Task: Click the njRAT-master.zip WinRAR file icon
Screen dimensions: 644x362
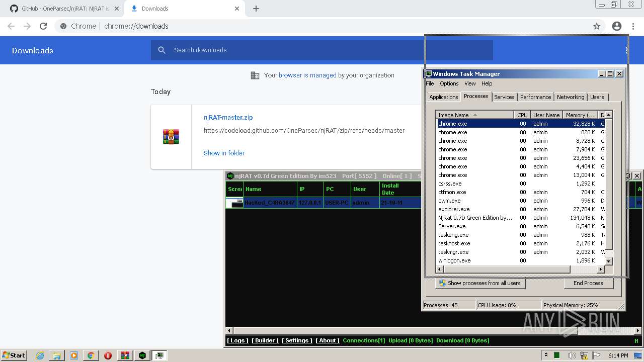Action: pos(171,137)
